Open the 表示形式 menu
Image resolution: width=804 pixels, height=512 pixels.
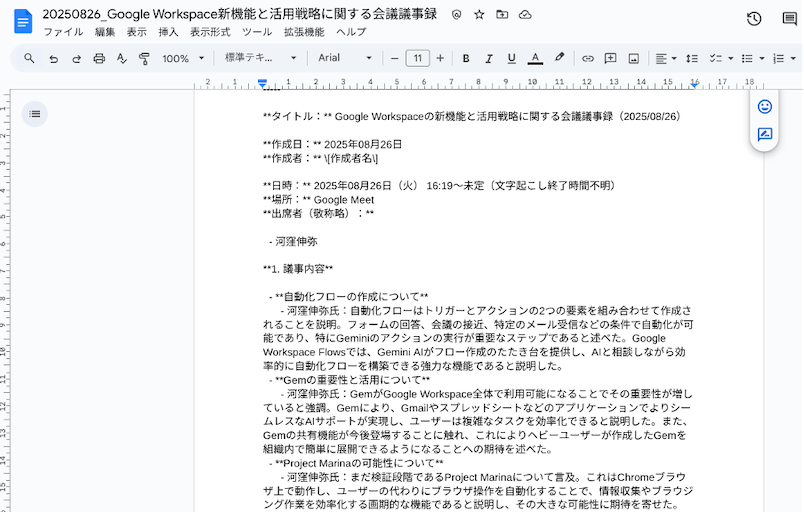210,32
